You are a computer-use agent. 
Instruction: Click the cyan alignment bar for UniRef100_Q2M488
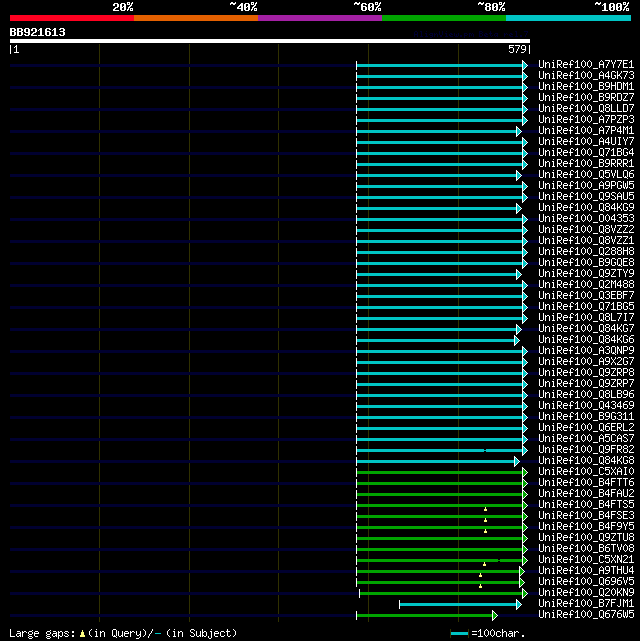(442, 285)
